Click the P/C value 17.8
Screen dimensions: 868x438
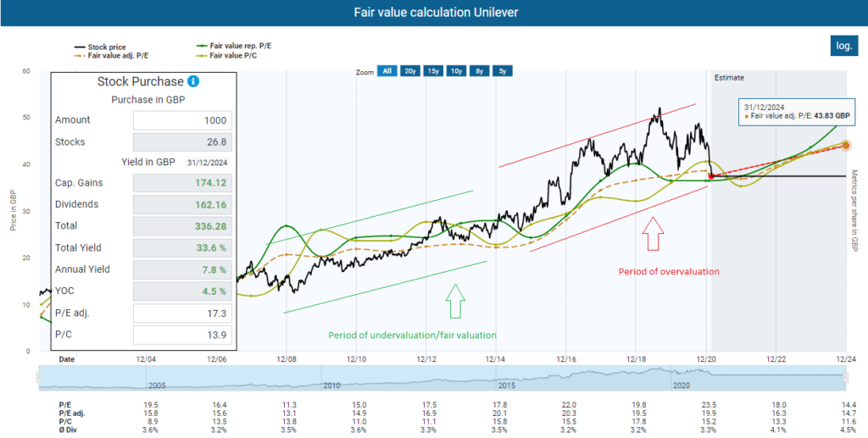click(x=638, y=421)
